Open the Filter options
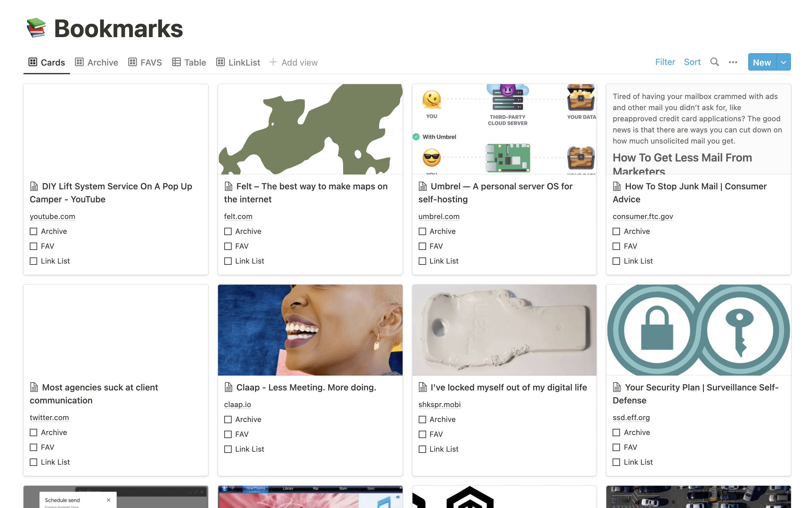This screenshot has height=508, width=812. coord(665,62)
